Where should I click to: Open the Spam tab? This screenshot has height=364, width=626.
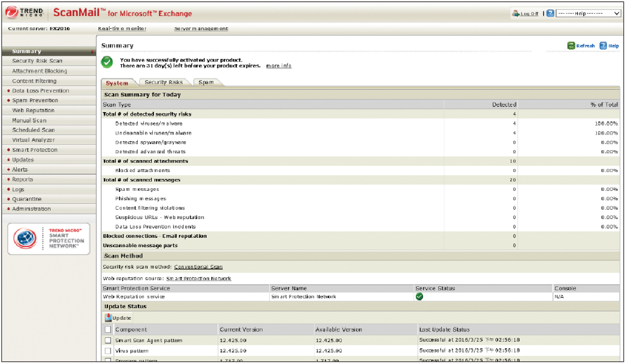[x=206, y=82]
